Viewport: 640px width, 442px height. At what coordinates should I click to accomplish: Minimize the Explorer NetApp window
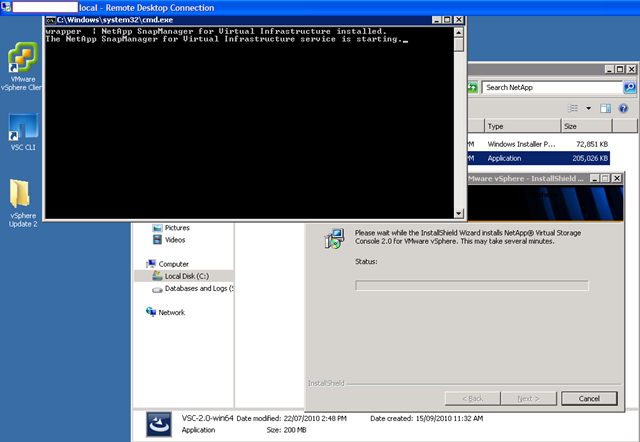609,69
